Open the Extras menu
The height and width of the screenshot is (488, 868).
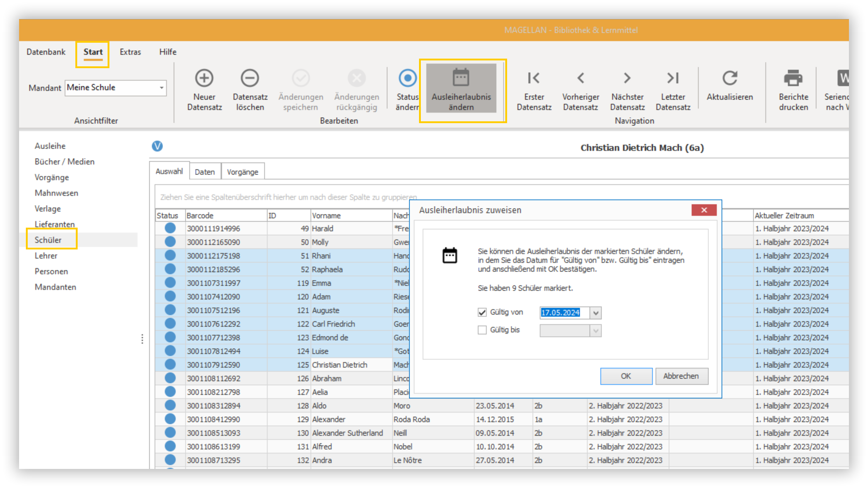pos(130,52)
